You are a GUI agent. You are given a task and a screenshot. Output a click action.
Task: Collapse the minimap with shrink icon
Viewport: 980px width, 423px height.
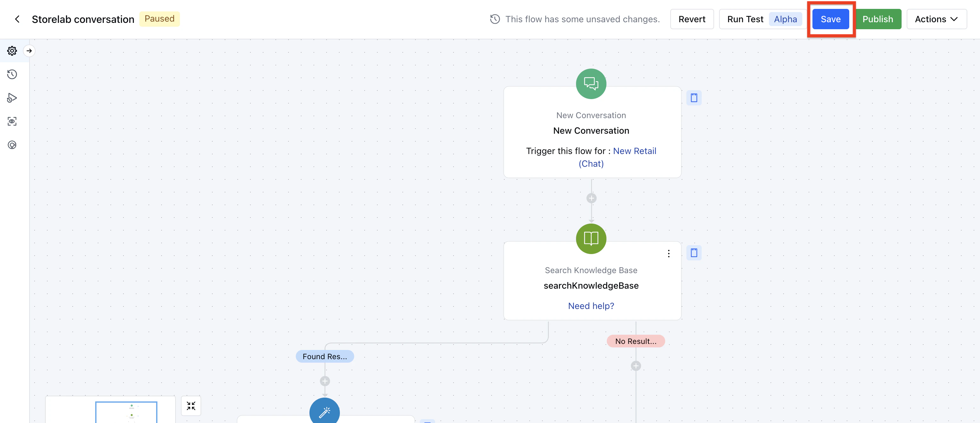[x=191, y=406]
